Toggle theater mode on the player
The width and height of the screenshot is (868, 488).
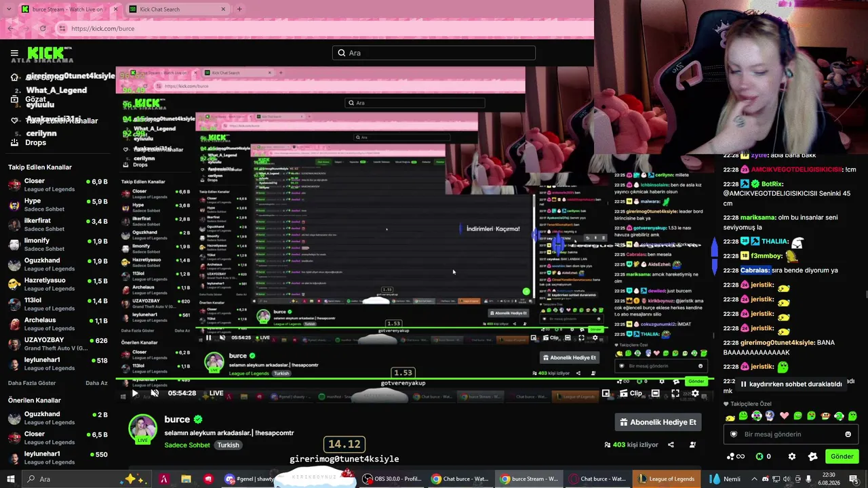[x=655, y=393]
